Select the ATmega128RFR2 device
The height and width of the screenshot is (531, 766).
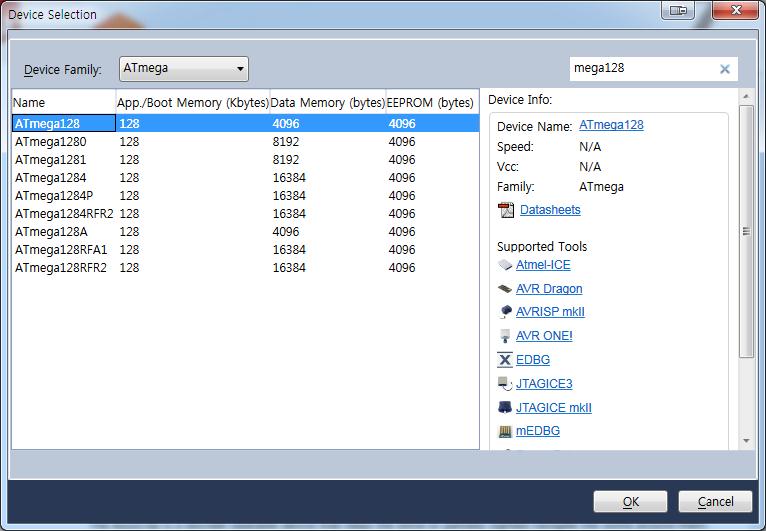[x=61, y=268]
